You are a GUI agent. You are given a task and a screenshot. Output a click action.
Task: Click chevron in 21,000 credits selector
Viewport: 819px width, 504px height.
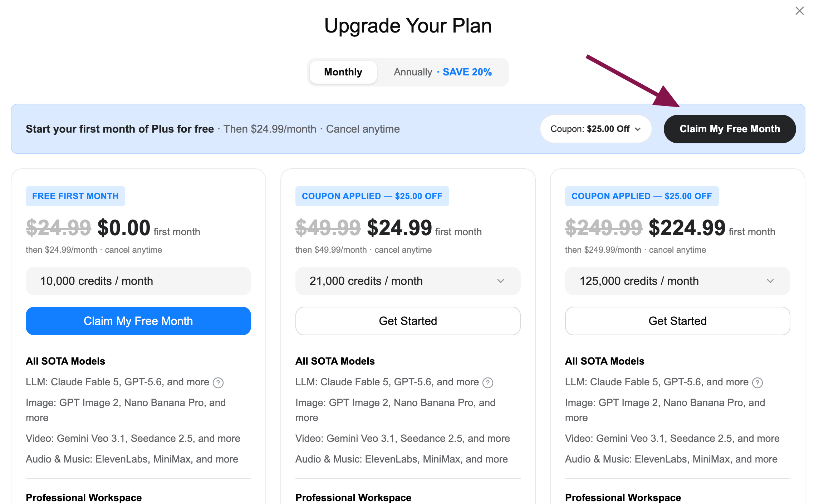pyautogui.click(x=501, y=281)
